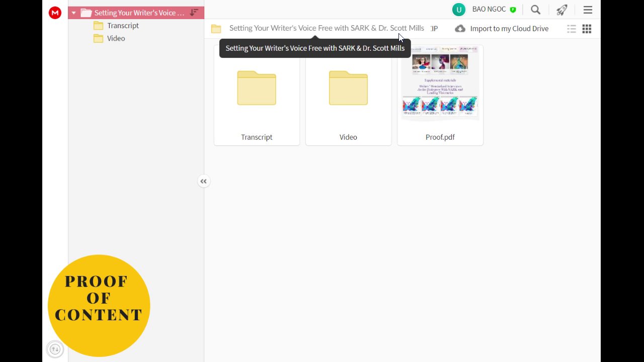Collapse the left panel with double-chevron
644x362 pixels.
[x=203, y=182]
